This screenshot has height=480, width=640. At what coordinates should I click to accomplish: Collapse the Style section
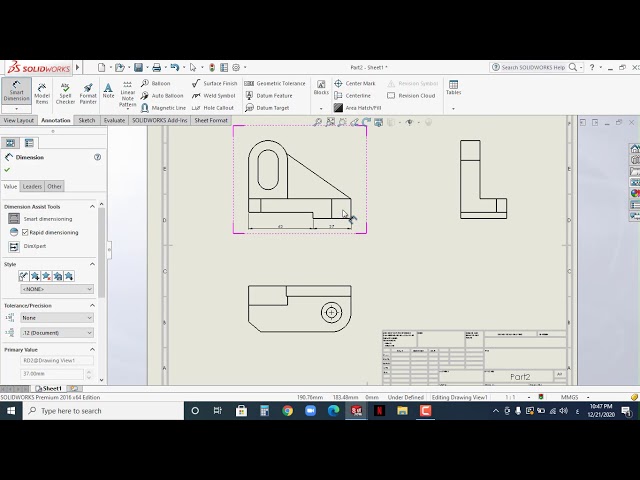coord(92,264)
